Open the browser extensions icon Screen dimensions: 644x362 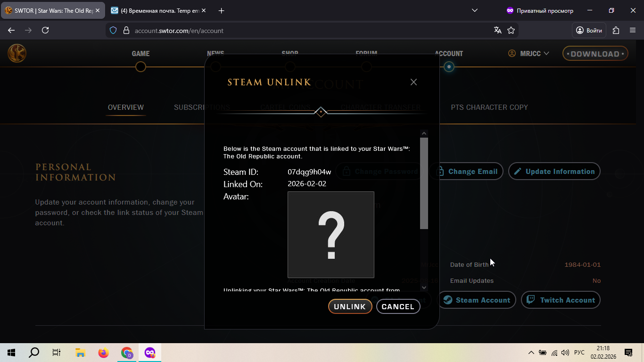[616, 30]
